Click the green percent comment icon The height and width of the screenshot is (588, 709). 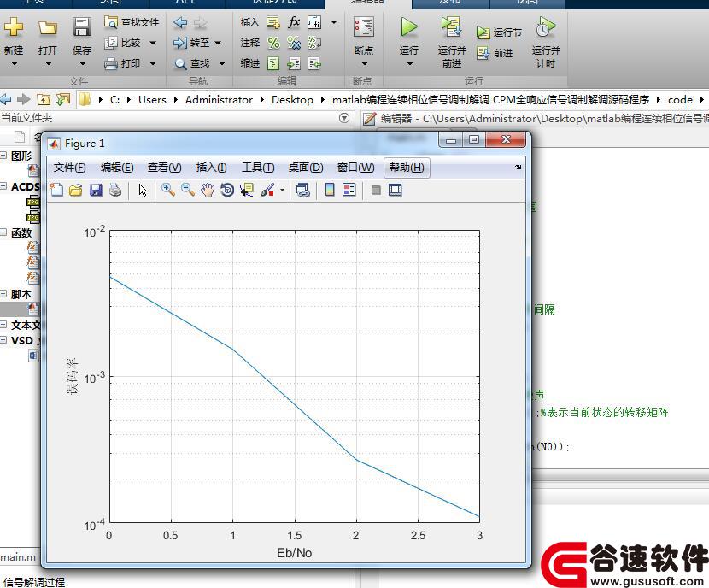tap(273, 43)
